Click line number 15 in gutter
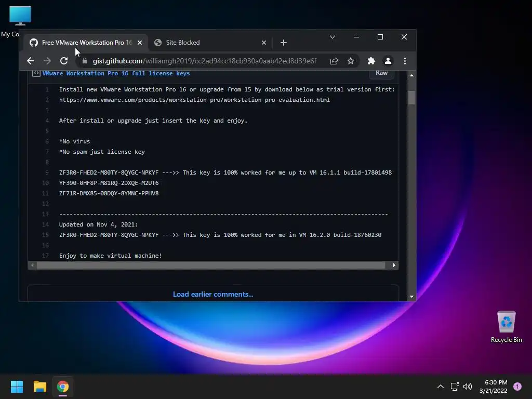Screen dimensions: 532x399 pos(46,235)
